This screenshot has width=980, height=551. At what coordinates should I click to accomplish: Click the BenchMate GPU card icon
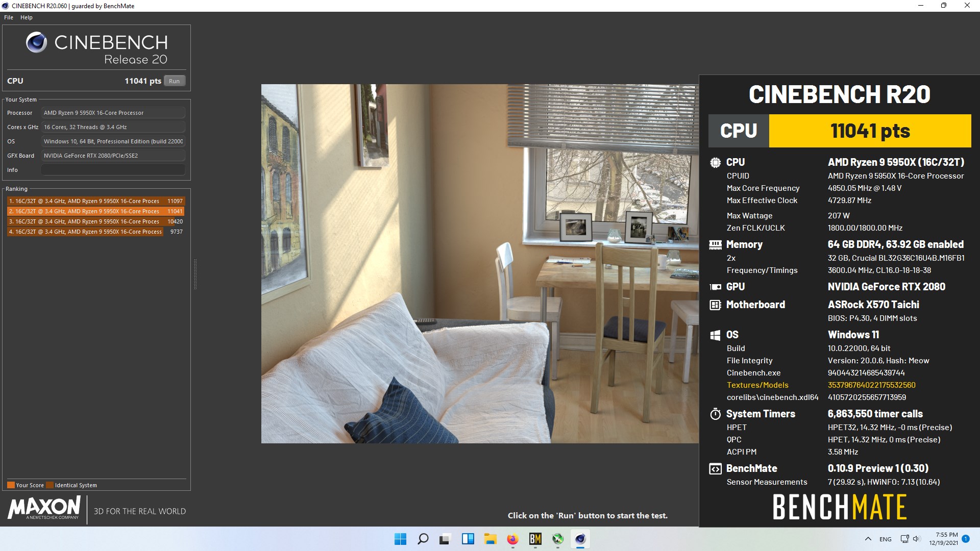click(x=715, y=287)
